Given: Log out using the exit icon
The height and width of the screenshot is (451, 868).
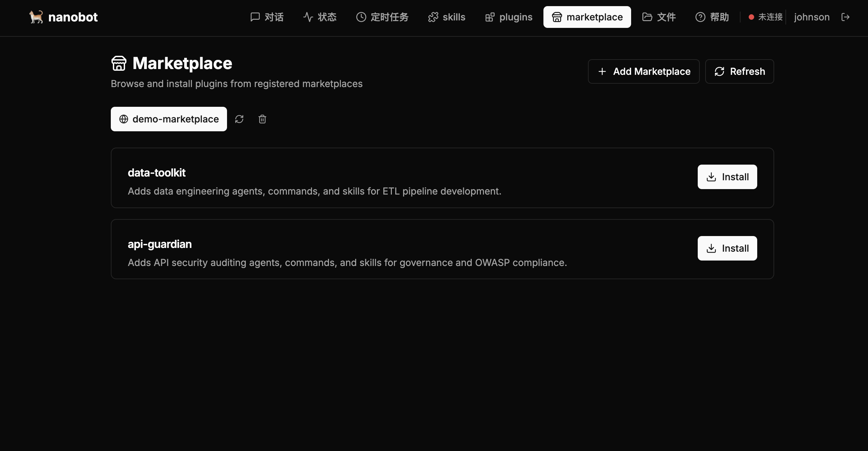Looking at the screenshot, I should coord(845,17).
